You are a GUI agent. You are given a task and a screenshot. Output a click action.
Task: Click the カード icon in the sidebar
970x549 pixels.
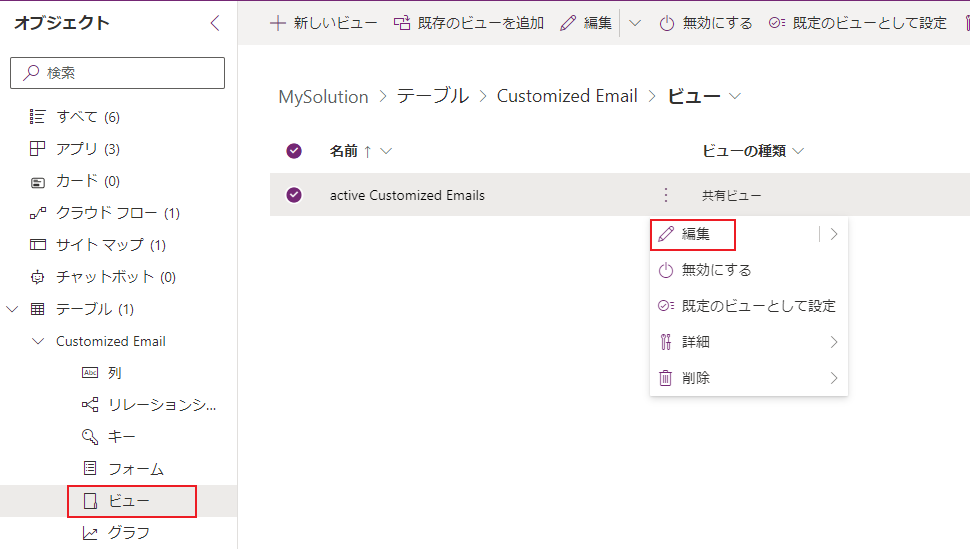click(37, 183)
